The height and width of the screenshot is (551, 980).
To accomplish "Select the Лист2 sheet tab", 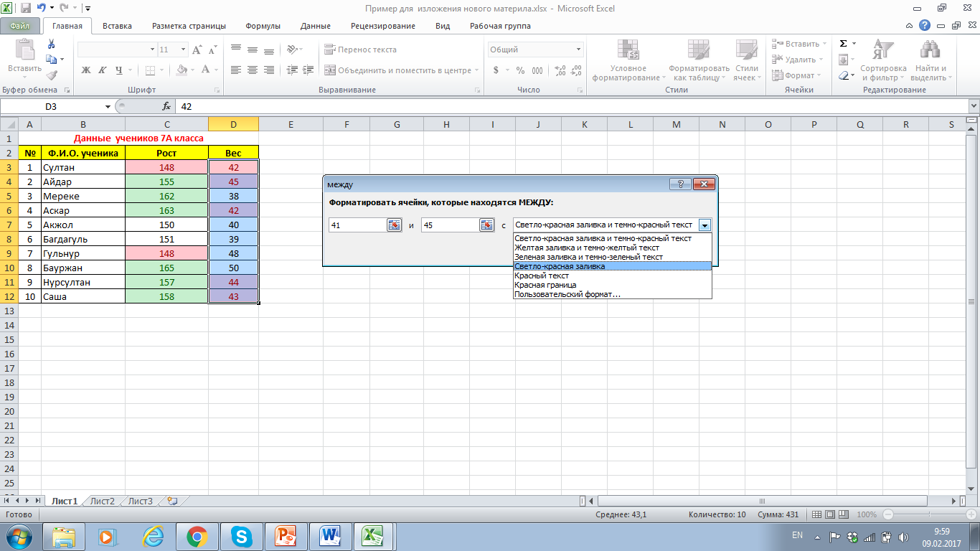I will (103, 501).
